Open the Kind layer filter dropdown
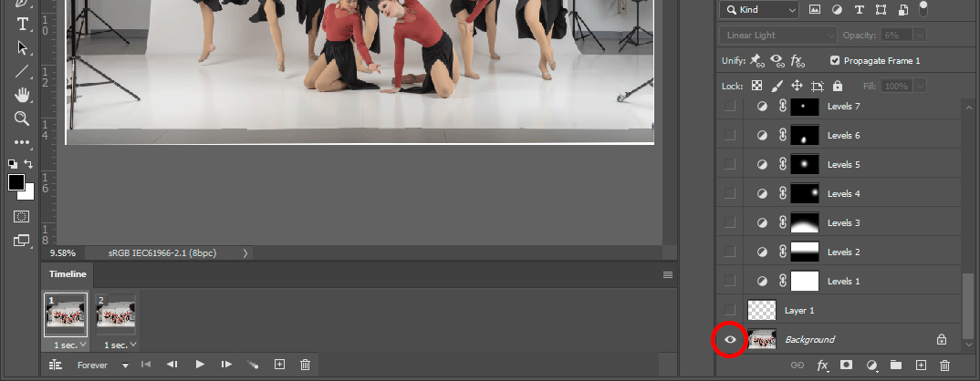 click(758, 10)
